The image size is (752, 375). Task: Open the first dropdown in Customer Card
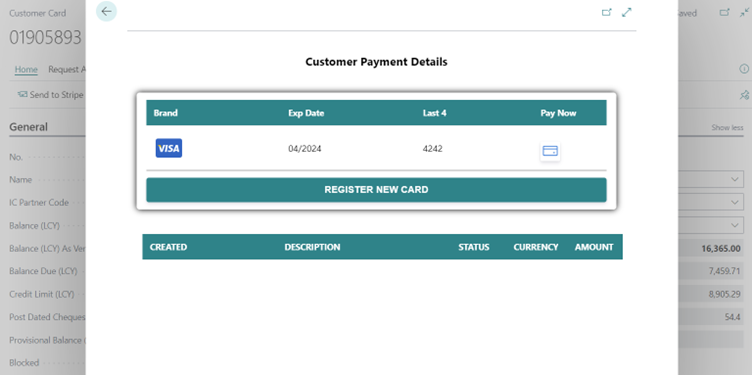click(x=735, y=179)
